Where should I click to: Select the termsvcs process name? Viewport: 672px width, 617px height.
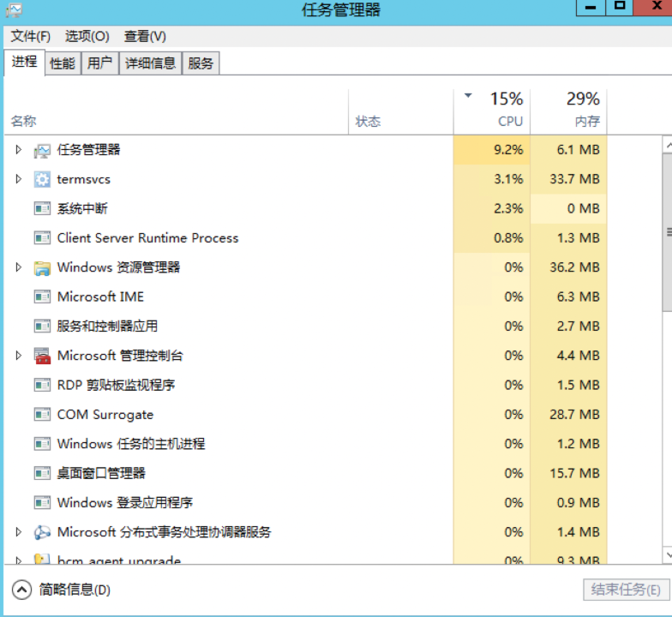[x=84, y=180]
